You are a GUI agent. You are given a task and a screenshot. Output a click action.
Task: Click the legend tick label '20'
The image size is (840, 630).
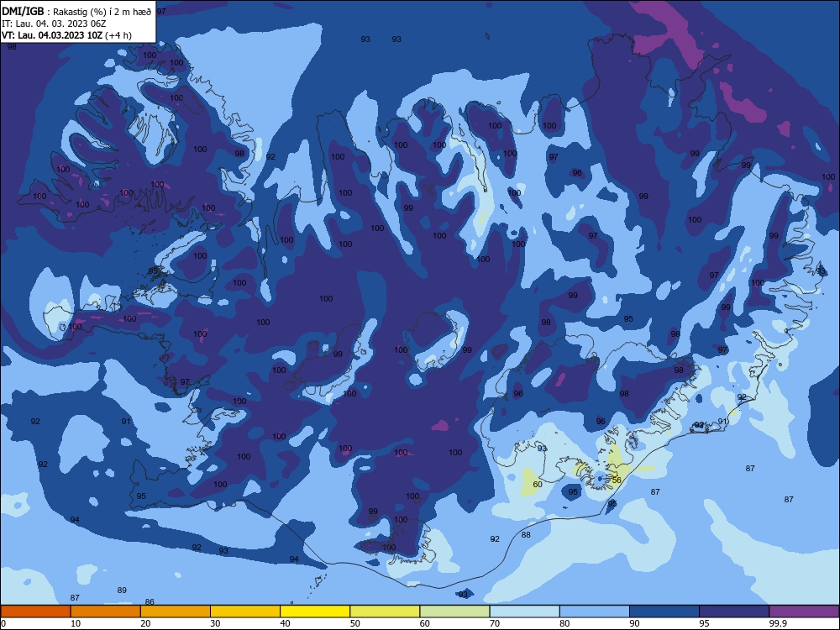tap(145, 623)
